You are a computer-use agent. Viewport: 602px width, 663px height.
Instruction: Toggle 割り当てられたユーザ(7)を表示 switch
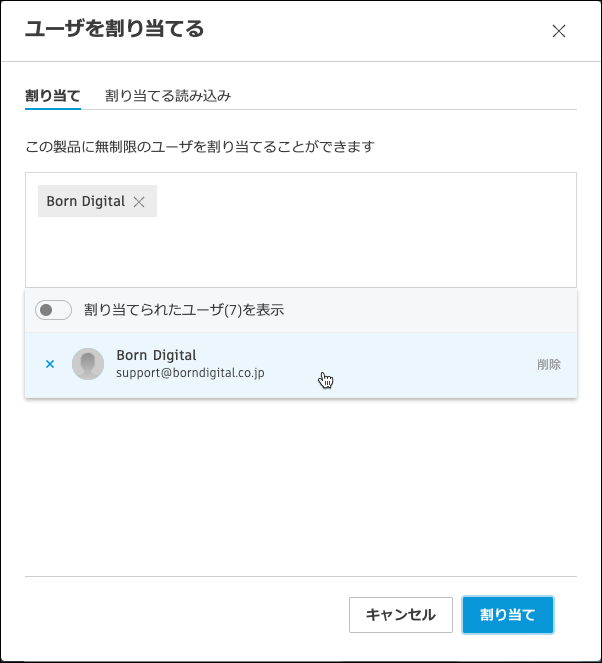[x=53, y=310]
